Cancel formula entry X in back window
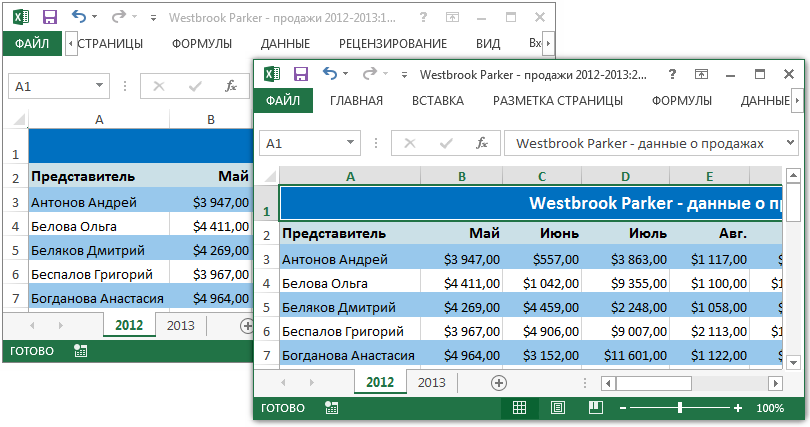Screen dimensions: 810x427 pos(159,86)
